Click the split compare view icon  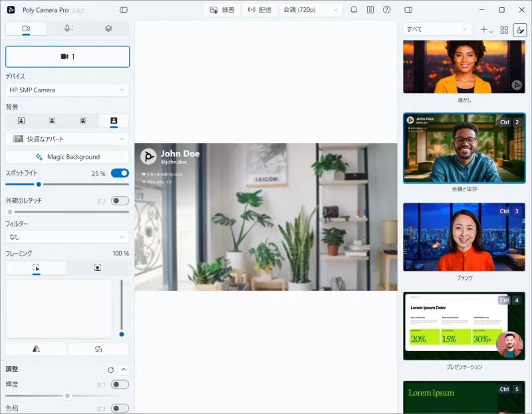[370, 10]
